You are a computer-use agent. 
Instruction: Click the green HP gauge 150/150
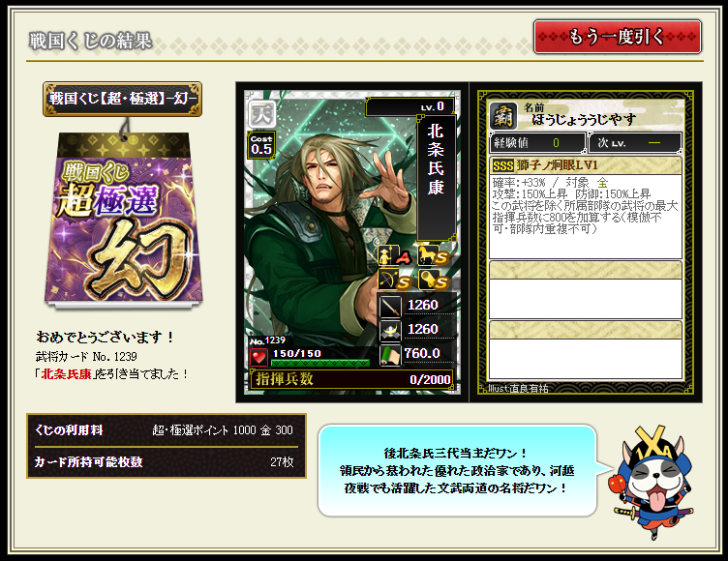(320, 363)
